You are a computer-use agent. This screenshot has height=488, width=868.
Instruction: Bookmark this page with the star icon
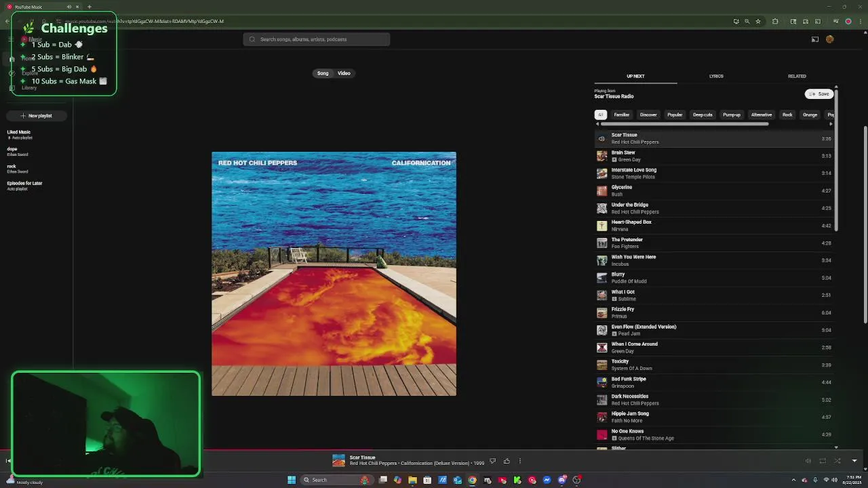pyautogui.click(x=758, y=21)
